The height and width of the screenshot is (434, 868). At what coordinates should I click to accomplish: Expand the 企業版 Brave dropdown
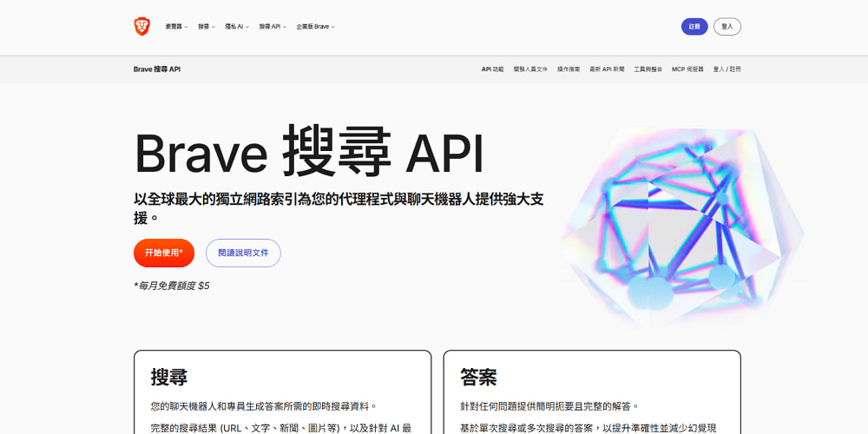316,27
